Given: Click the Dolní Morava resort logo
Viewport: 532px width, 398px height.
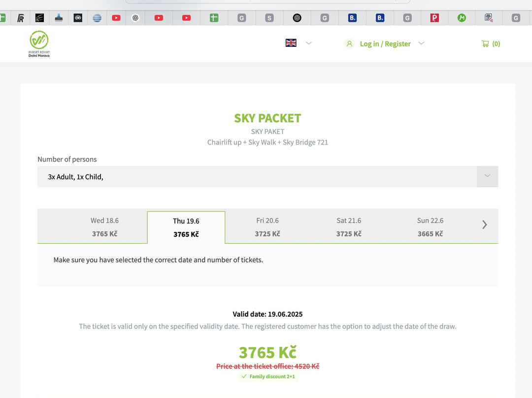Looking at the screenshot, I should (39, 44).
